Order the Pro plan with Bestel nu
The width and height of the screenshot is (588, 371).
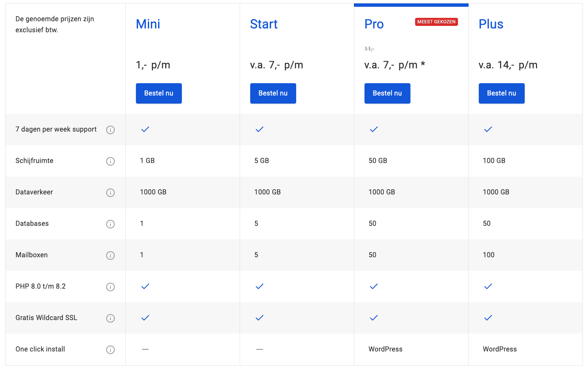pos(387,93)
